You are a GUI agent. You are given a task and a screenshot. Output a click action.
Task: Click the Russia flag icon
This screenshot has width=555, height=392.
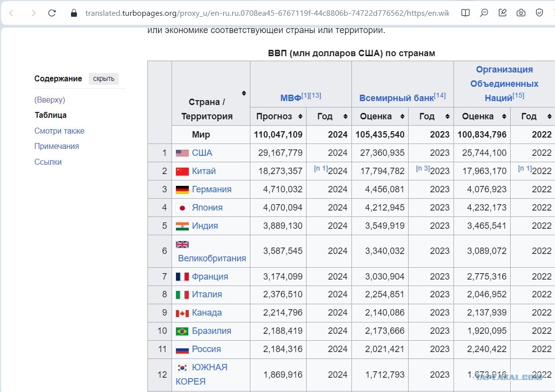point(182,350)
